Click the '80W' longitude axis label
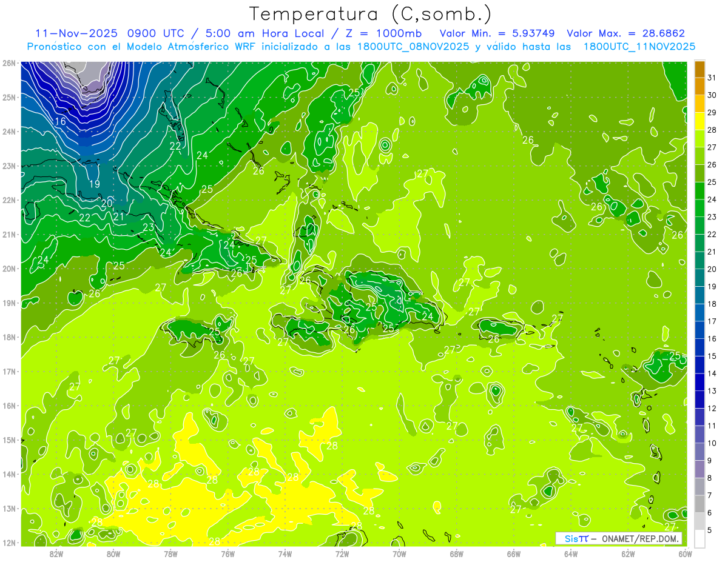 tap(113, 554)
